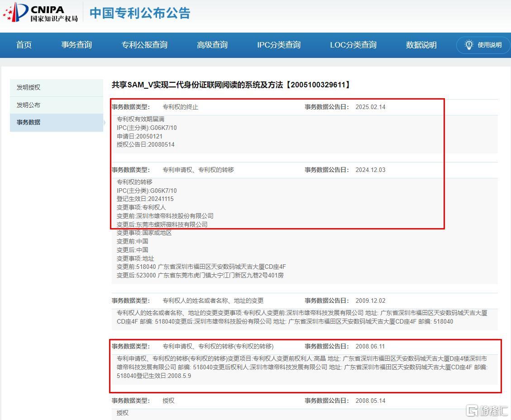Screen dimensions: 511x420
Task: Click the announcement date 2008.05.14
Action: pyautogui.click(x=370, y=401)
